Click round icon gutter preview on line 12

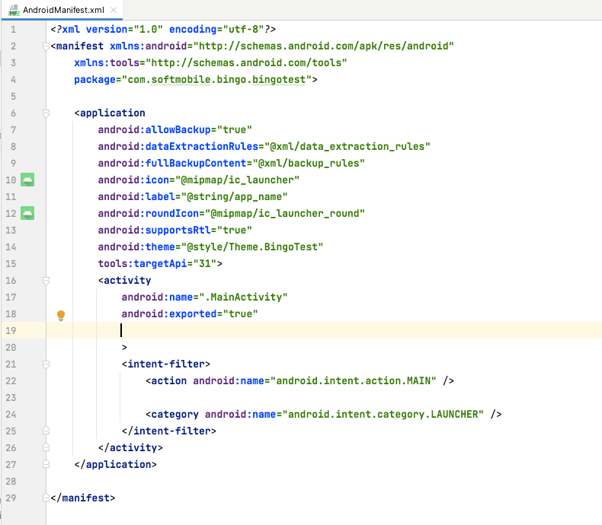[x=27, y=213]
